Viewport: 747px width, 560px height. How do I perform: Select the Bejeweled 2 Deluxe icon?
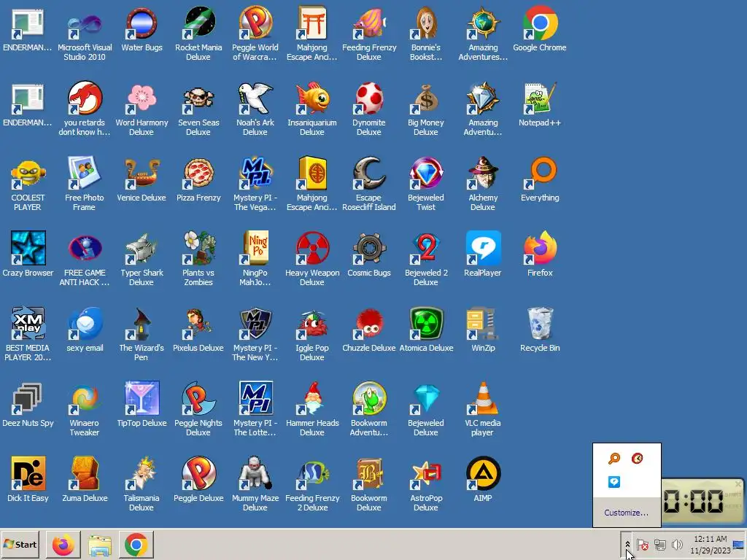tap(426, 260)
